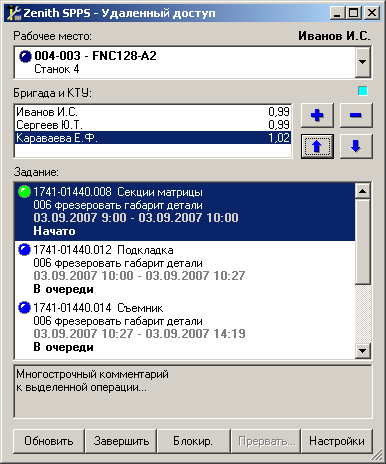Image resolution: width=386 pixels, height=464 pixels.
Task: Click the cyan indicator square
Action: (x=363, y=91)
